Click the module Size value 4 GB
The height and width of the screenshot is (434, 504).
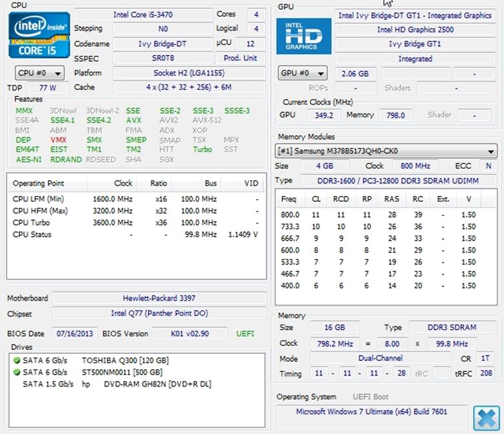(325, 166)
